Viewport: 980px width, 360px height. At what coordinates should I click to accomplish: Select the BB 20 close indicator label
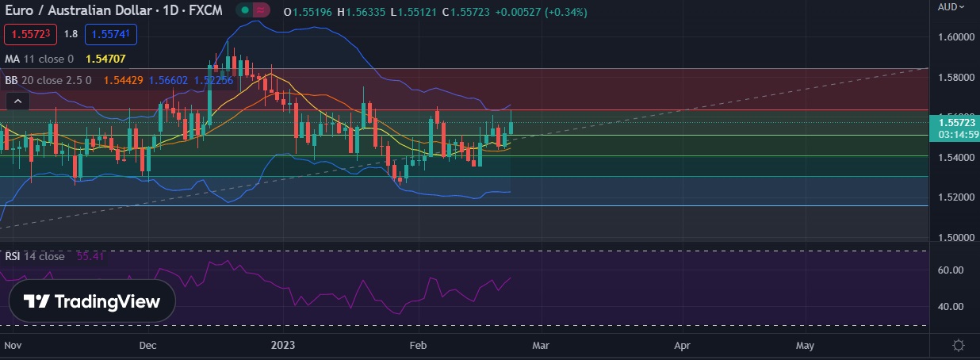point(48,80)
